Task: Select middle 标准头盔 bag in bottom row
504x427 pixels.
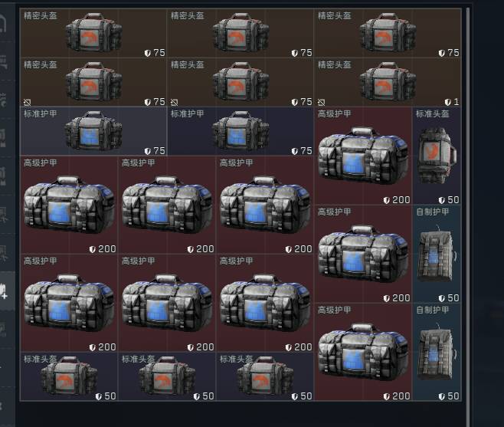Action: coord(167,377)
